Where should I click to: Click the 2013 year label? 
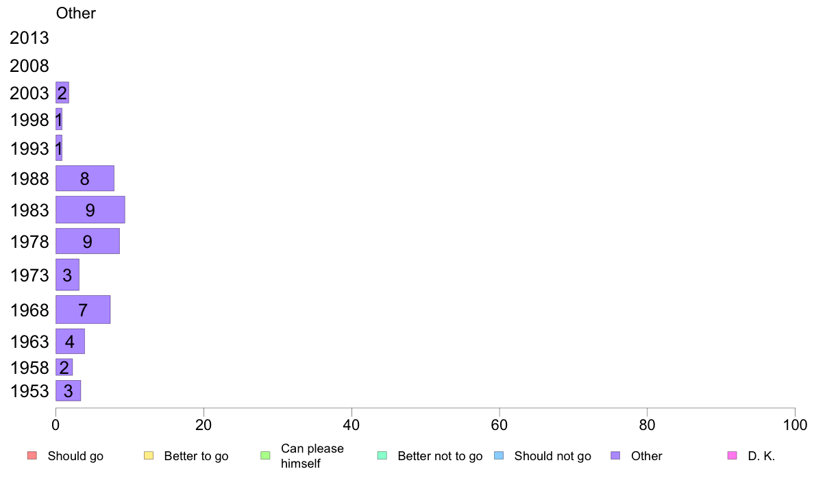tap(29, 38)
